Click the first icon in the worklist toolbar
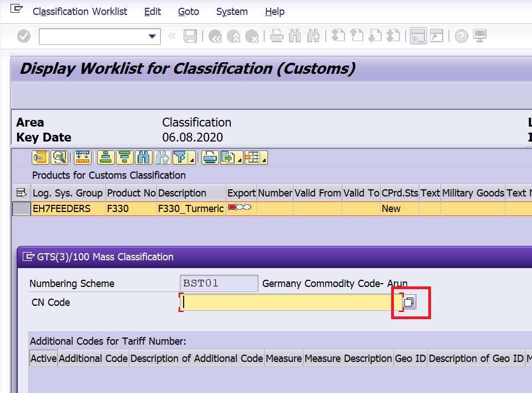This screenshot has height=393, width=532. (40, 158)
